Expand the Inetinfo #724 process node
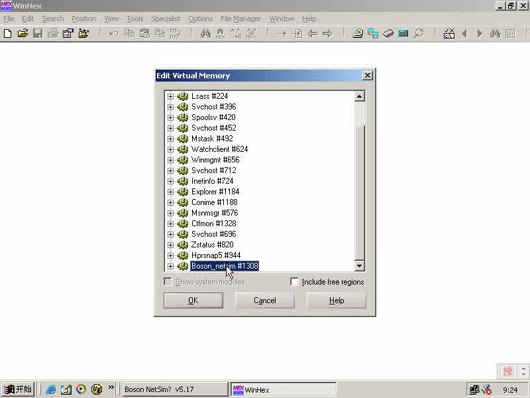Image resolution: width=530 pixels, height=398 pixels. coord(171,181)
